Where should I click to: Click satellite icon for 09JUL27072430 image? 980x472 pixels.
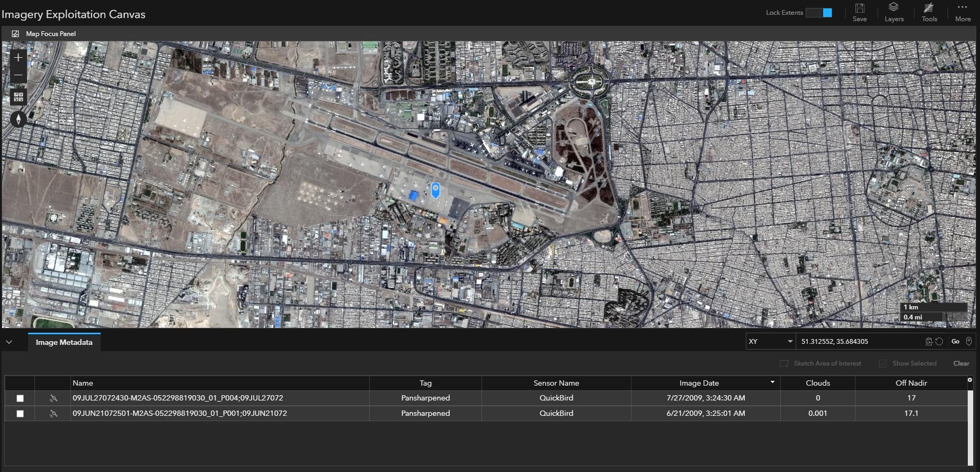tap(53, 398)
